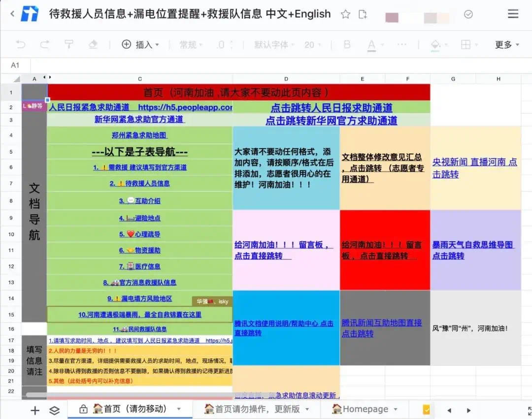Toggle the lock icon on the 首页 sheet tab
Image resolution: width=532 pixels, height=419 pixels.
[84, 409]
